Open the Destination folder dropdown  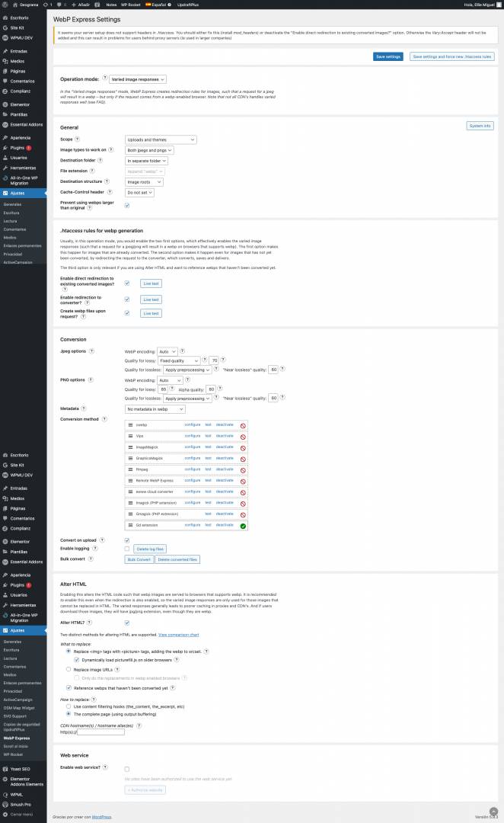pos(146,161)
